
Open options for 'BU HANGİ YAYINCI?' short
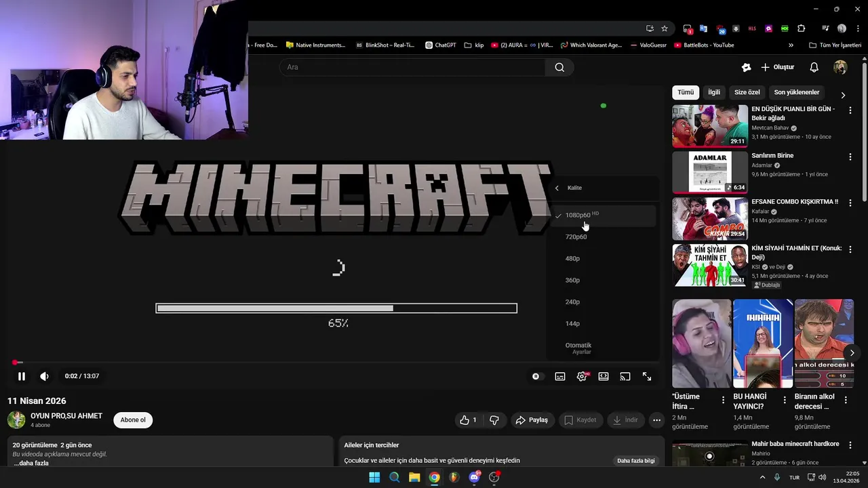tap(785, 400)
